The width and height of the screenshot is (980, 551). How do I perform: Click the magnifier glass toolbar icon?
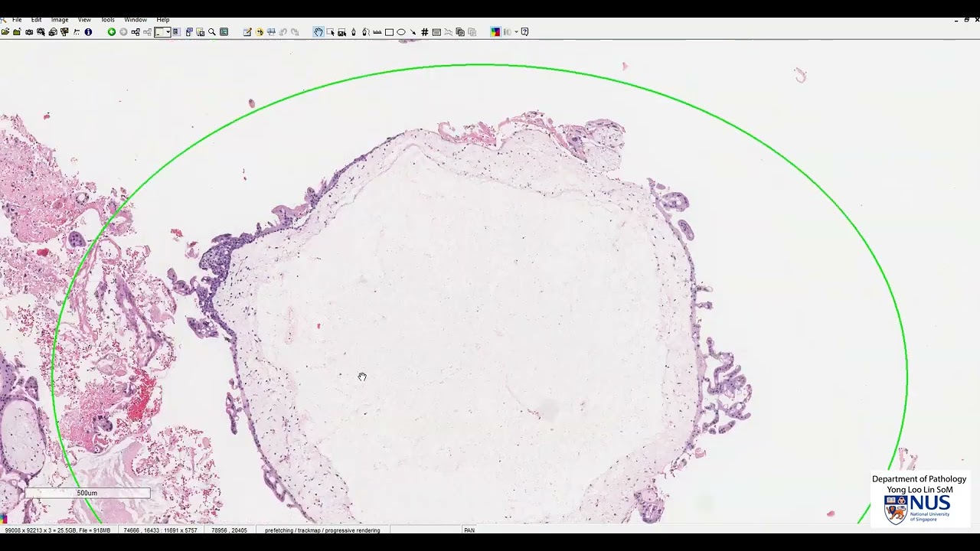point(212,32)
